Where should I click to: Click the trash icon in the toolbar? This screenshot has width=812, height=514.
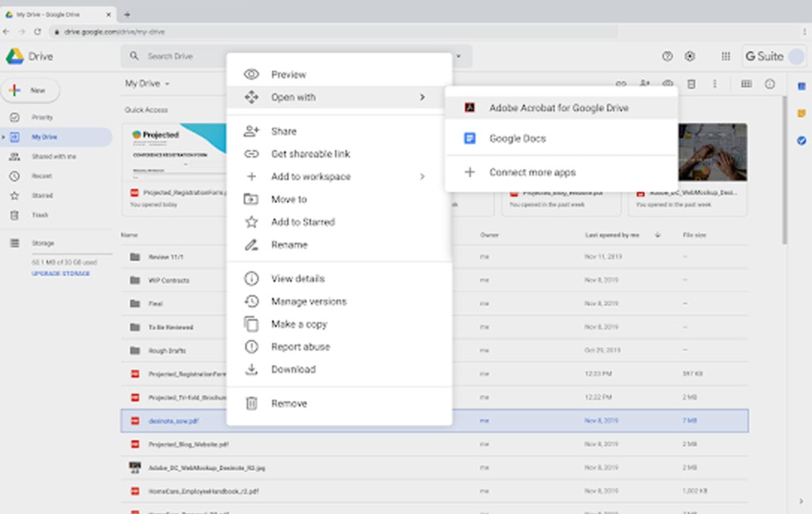(x=691, y=84)
